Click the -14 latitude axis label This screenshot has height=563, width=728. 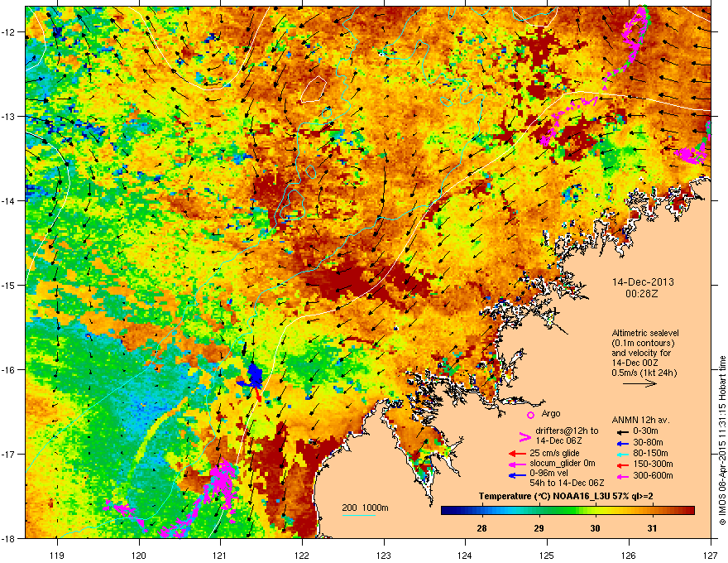point(8,201)
